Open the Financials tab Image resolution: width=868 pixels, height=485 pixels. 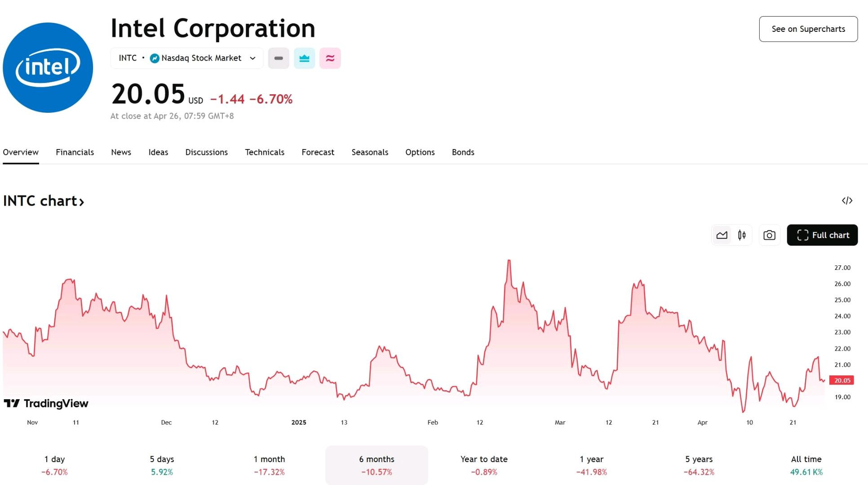pyautogui.click(x=75, y=152)
